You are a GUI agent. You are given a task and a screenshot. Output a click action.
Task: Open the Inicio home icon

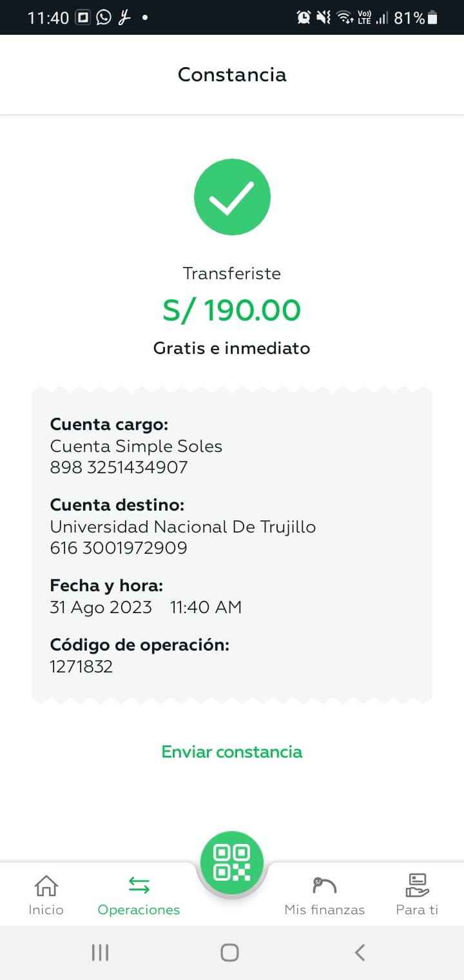(46, 885)
